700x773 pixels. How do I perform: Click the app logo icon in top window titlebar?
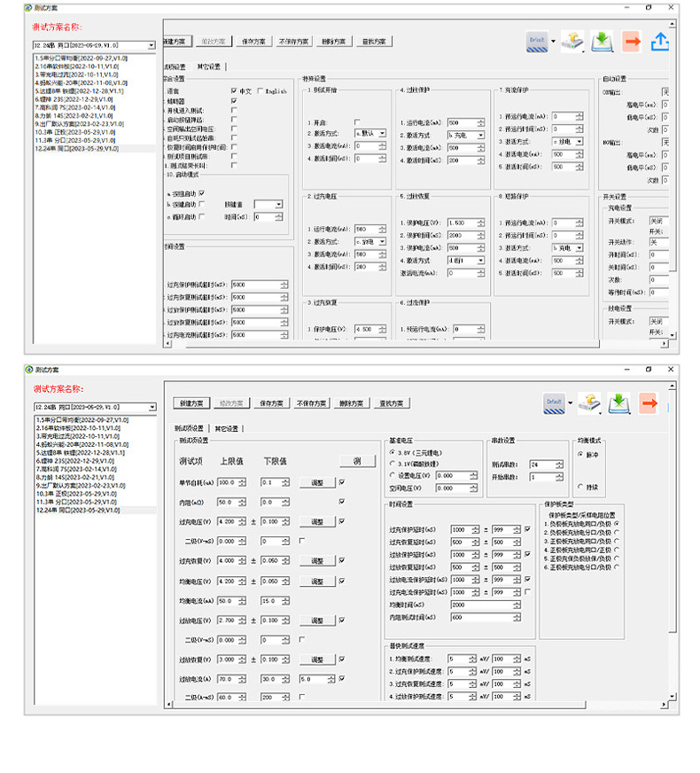(29, 7)
